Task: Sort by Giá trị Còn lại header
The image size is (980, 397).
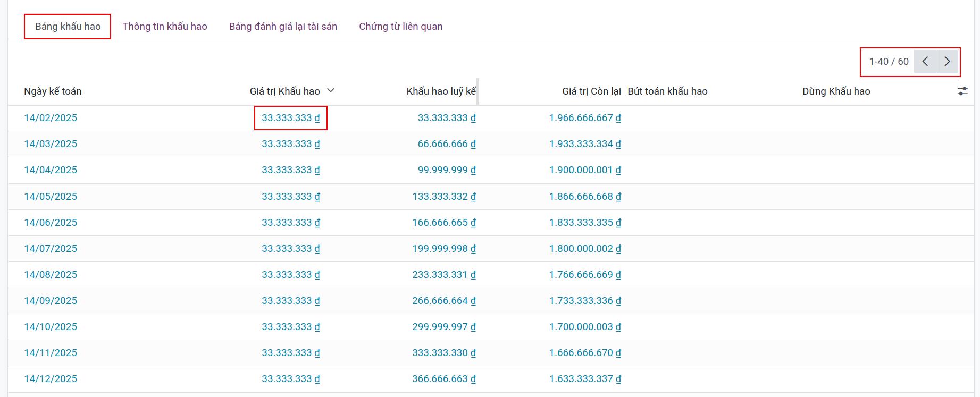Action: [x=591, y=91]
